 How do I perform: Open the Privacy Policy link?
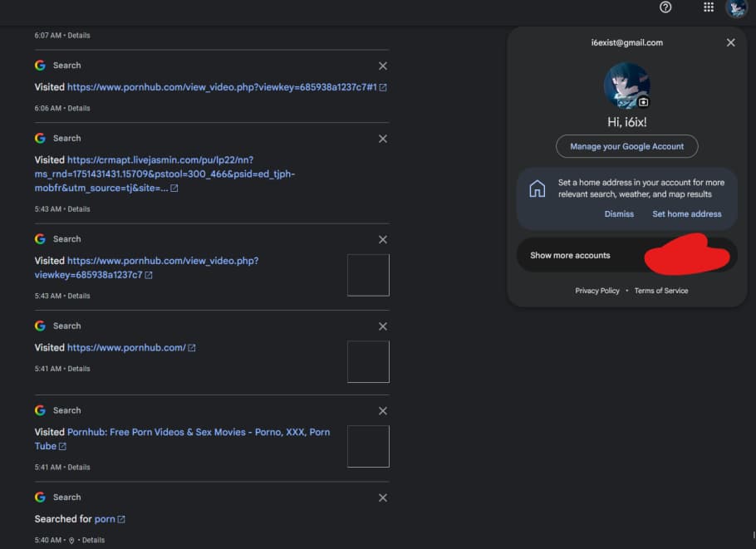click(597, 291)
